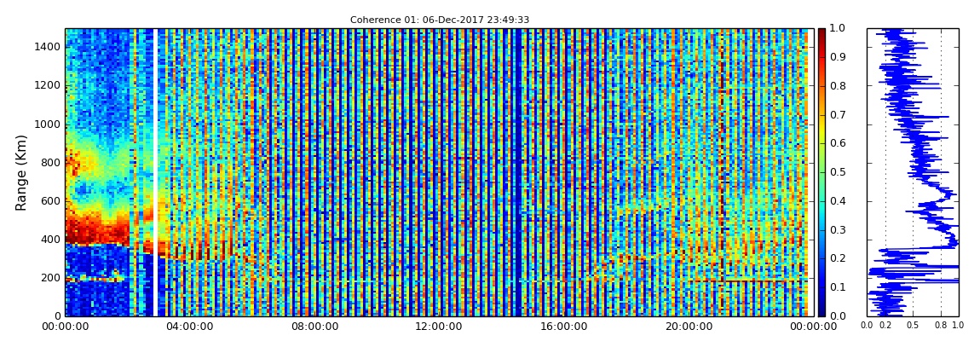
Task: Click the 0.2 colorbar tick label
Action: 837,259
